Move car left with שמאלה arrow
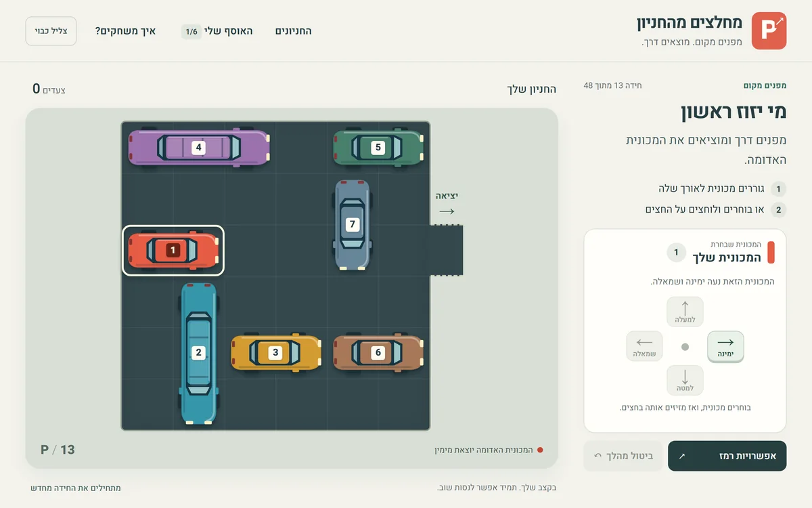Screen dimensions: 812x508 644,347
